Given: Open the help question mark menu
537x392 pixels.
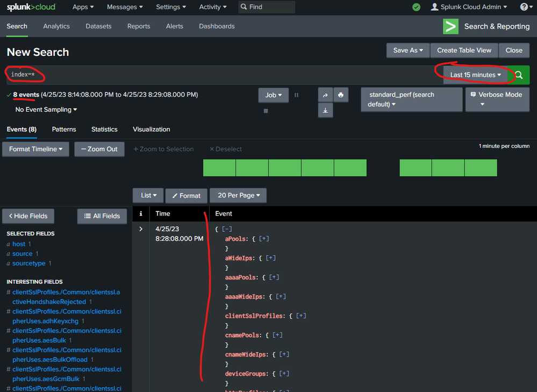Looking at the screenshot, I should [x=526, y=7].
